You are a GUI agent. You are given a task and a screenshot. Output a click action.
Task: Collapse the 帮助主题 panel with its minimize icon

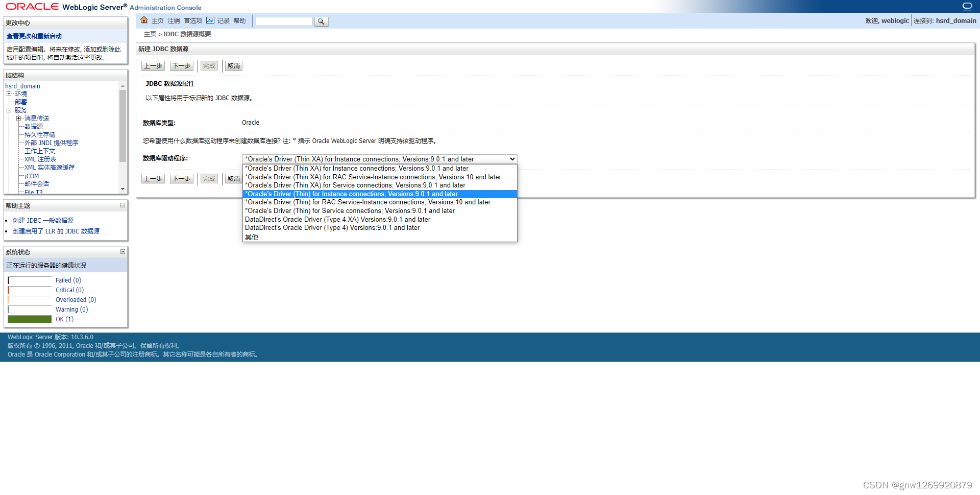122,205
